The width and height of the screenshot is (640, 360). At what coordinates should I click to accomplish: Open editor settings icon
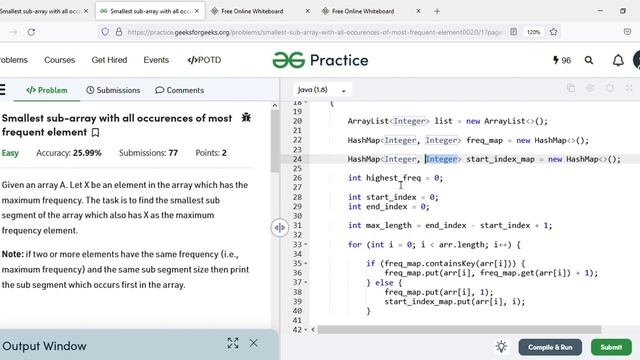590,88
